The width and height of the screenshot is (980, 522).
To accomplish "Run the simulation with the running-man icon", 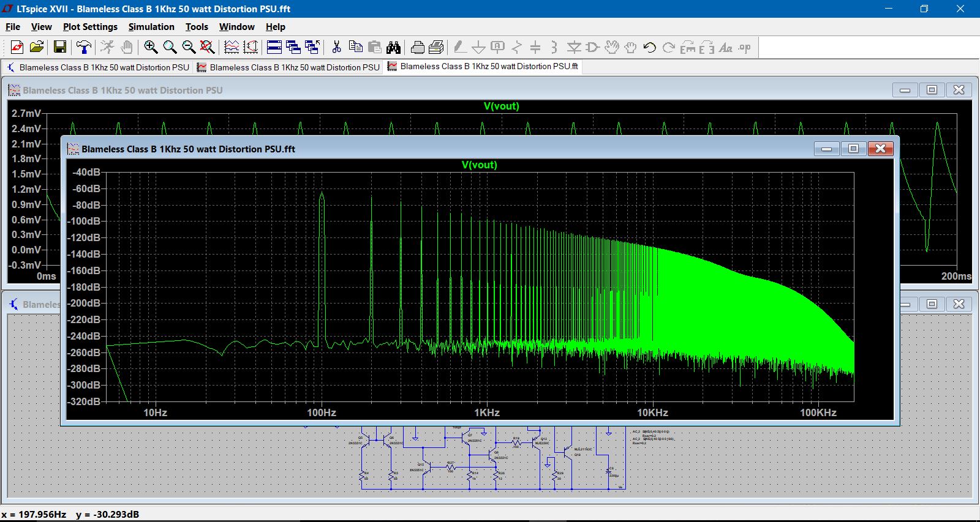I will coord(107,47).
